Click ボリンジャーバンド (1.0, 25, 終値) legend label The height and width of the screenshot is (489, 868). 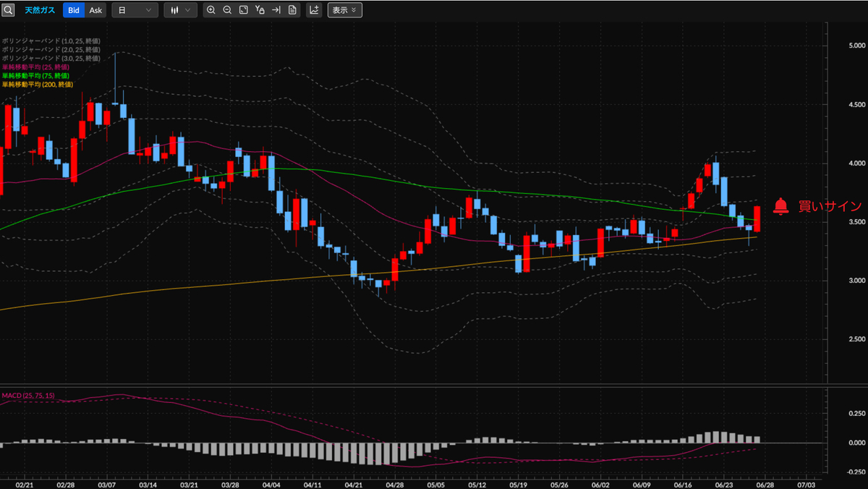(50, 41)
